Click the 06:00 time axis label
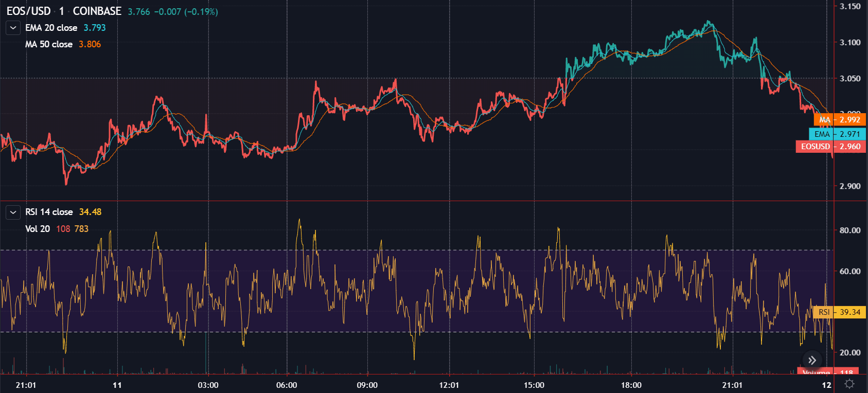868x393 pixels. (x=287, y=385)
